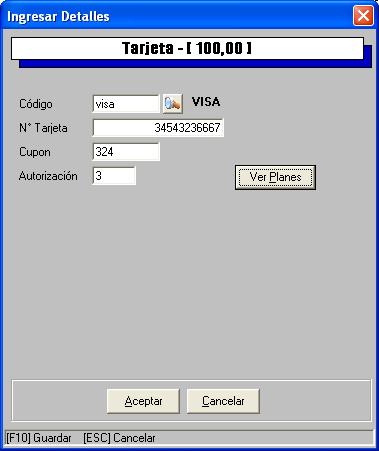Select the N° Tarjeta number field
The height and width of the screenshot is (451, 379).
coord(158,128)
